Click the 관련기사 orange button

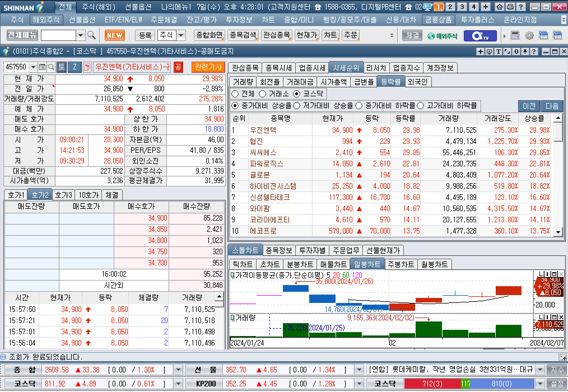point(208,67)
